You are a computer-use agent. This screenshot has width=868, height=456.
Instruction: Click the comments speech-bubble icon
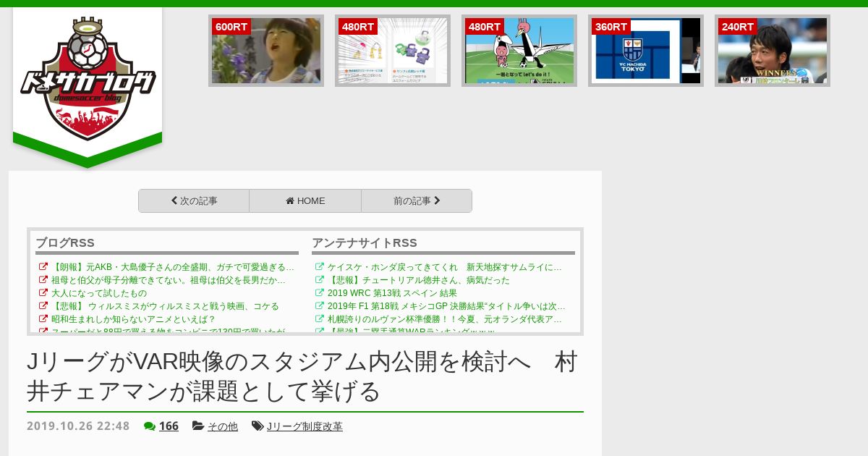(150, 426)
